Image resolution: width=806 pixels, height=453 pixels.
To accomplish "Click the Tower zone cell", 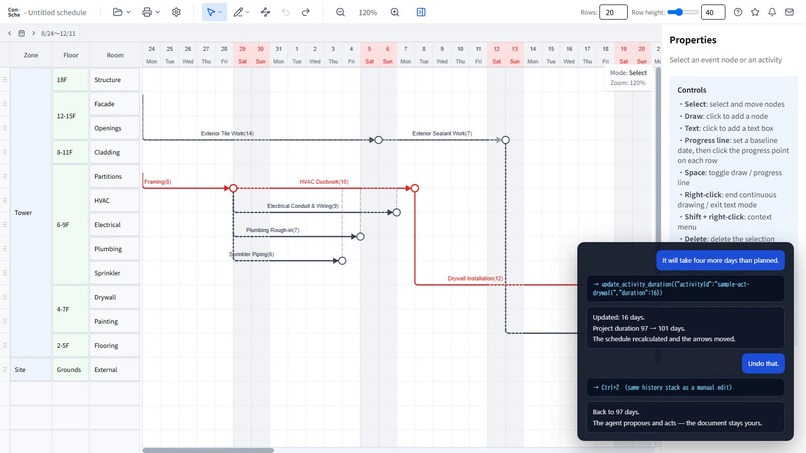I will point(31,212).
